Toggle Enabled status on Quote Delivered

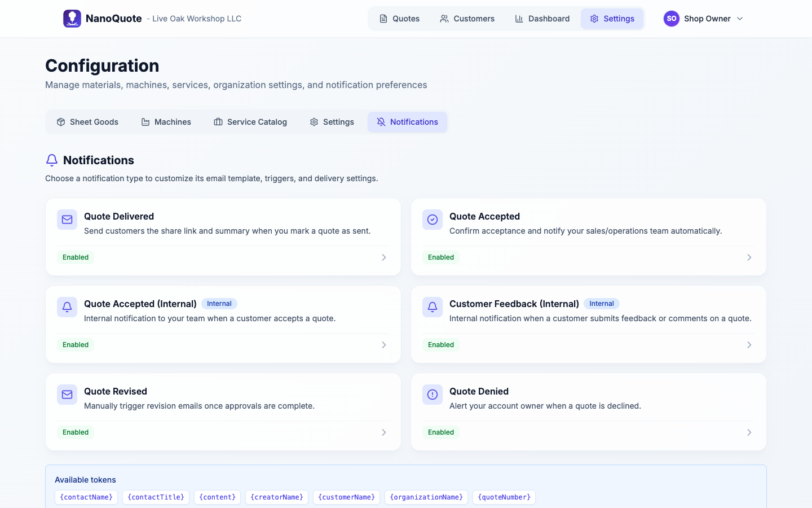pos(75,257)
